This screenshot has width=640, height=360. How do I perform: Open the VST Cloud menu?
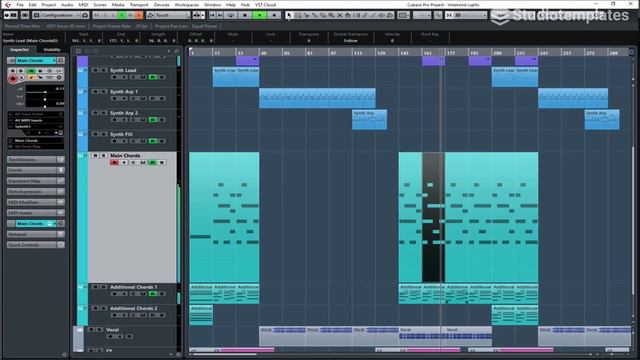point(265,4)
